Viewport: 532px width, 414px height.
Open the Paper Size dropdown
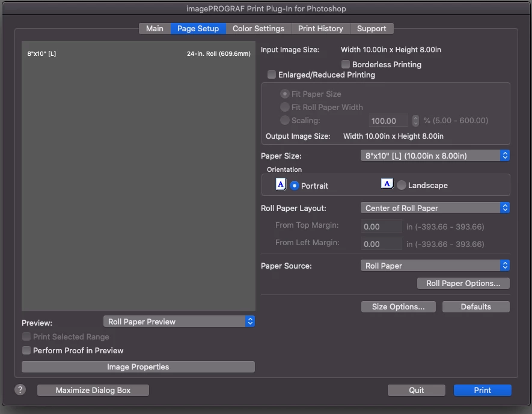point(435,156)
